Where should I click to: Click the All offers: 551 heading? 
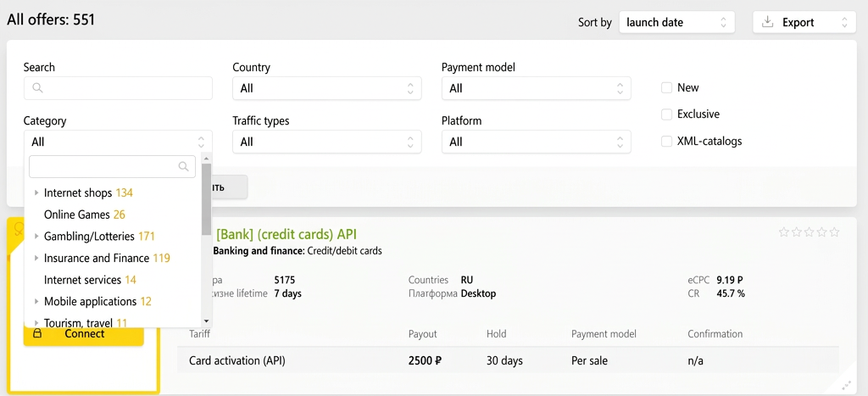[x=51, y=20]
